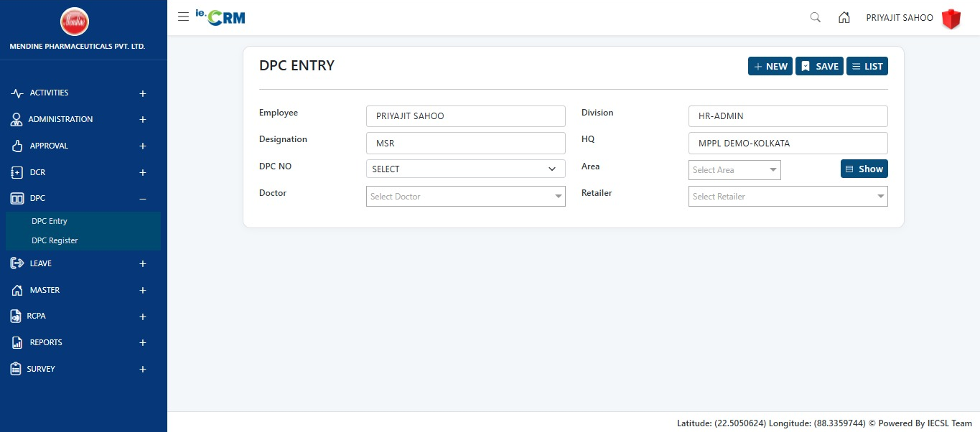Open the Select Area dropdown
Image resolution: width=980 pixels, height=432 pixels.
click(x=734, y=170)
